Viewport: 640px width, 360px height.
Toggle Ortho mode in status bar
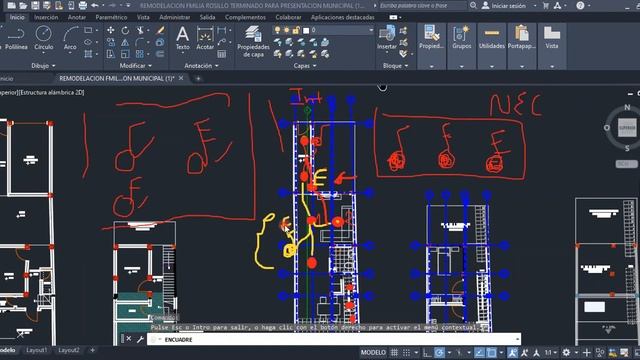click(x=427, y=352)
